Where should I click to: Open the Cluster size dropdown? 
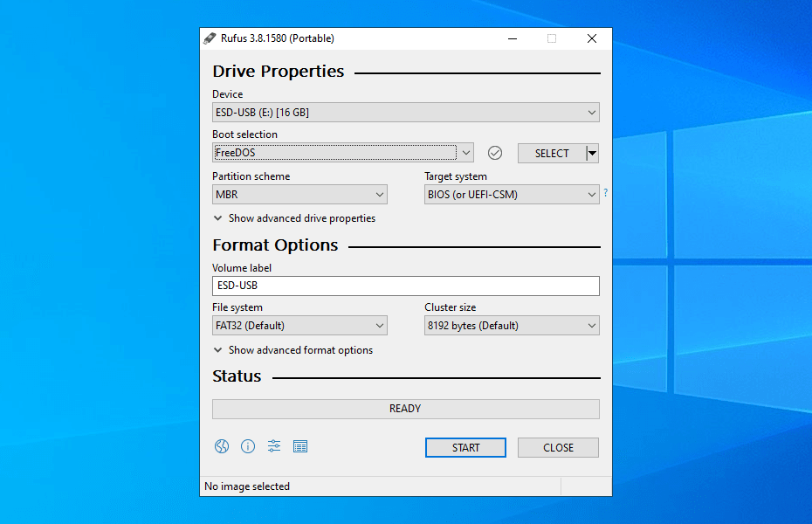(512, 326)
